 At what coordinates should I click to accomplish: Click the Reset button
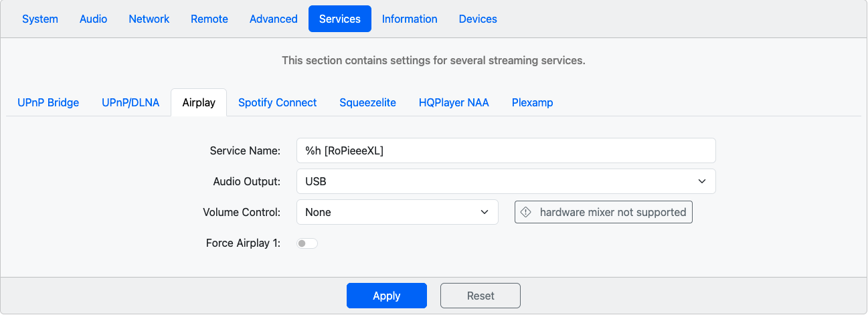point(481,296)
